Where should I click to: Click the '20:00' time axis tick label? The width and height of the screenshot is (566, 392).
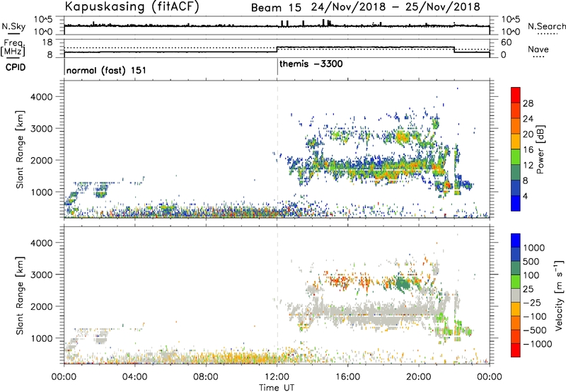[419, 377]
